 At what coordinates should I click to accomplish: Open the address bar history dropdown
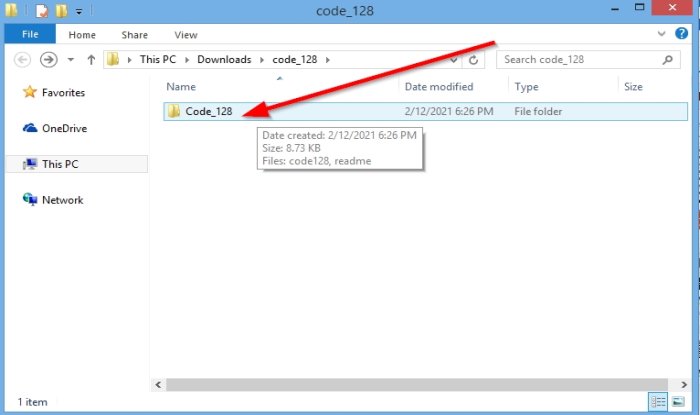point(454,60)
